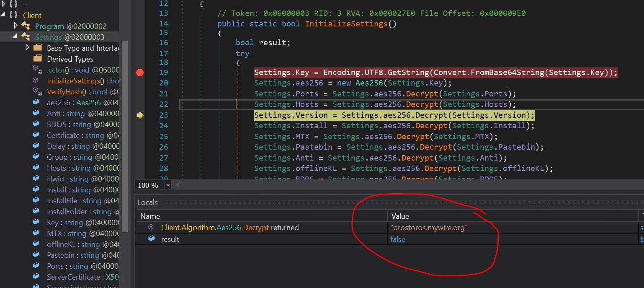This screenshot has height=288, width=644.
Task: Select the InitializeSettings method in tree
Action: coord(73,80)
